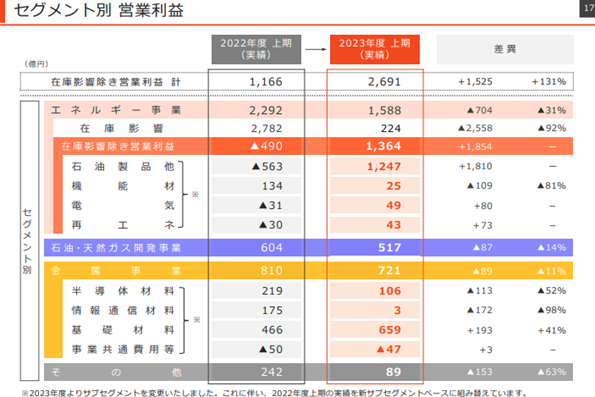Click the value ▲490 in orange row

(266, 146)
